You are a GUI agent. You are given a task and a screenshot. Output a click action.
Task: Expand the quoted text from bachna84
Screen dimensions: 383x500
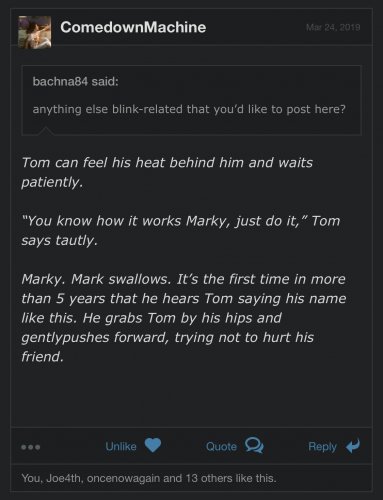pos(189,109)
